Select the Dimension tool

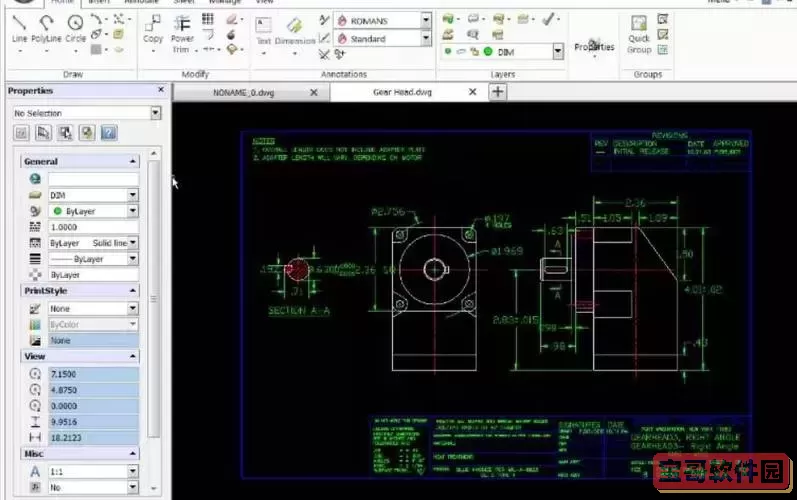click(295, 30)
